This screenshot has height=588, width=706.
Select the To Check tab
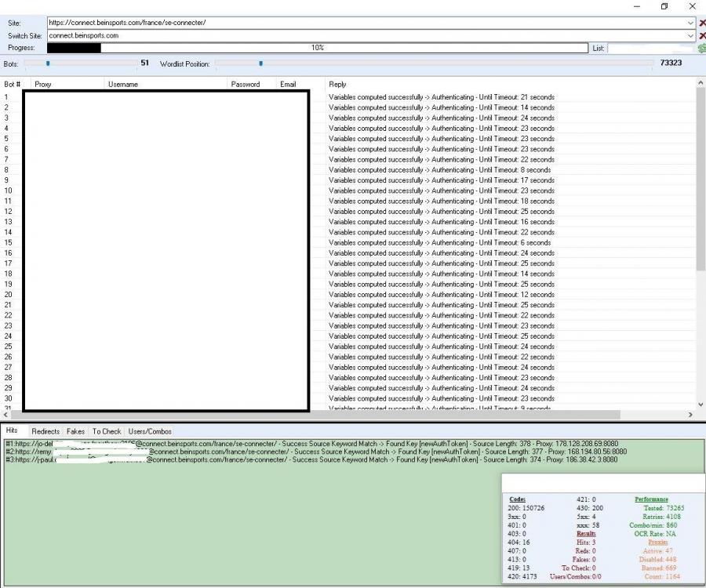pos(107,431)
